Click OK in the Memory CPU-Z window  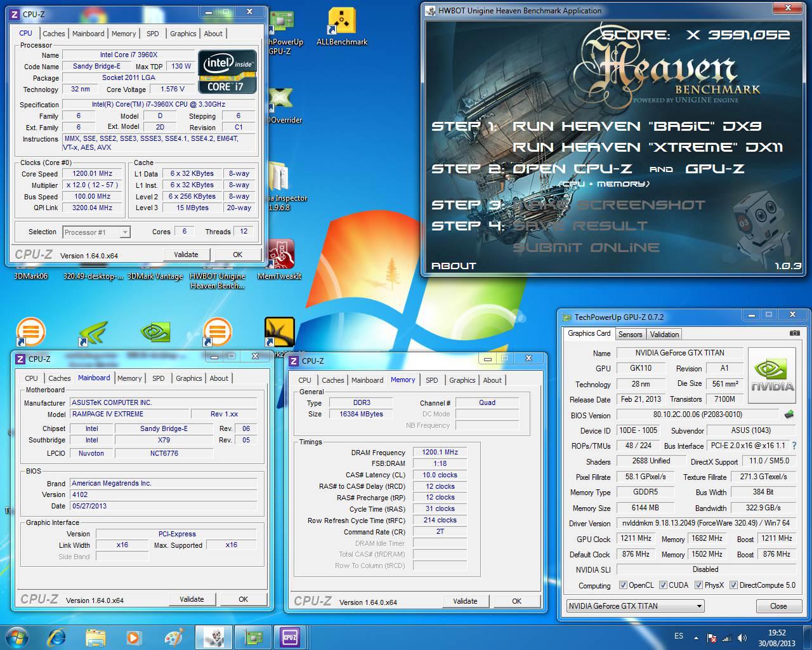(x=517, y=601)
